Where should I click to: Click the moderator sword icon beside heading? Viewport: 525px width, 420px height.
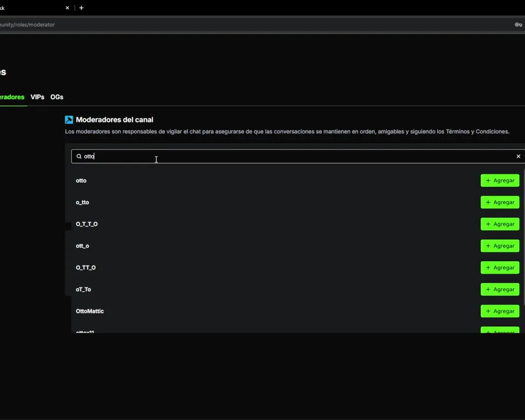69,120
